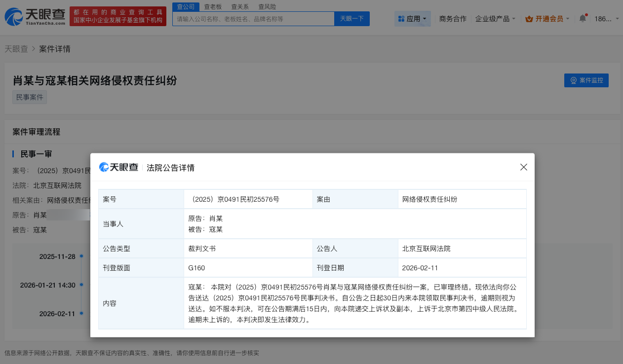Switch to the 查老板 tab

point(212,6)
